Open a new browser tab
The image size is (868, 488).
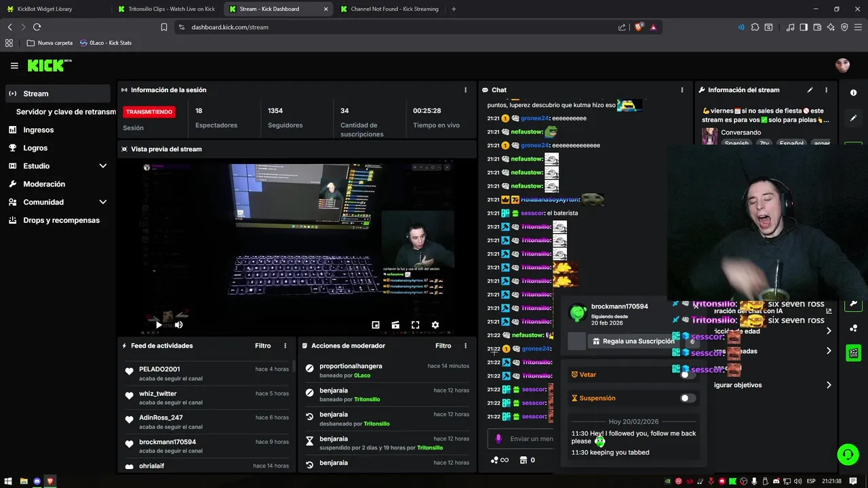[x=454, y=9]
